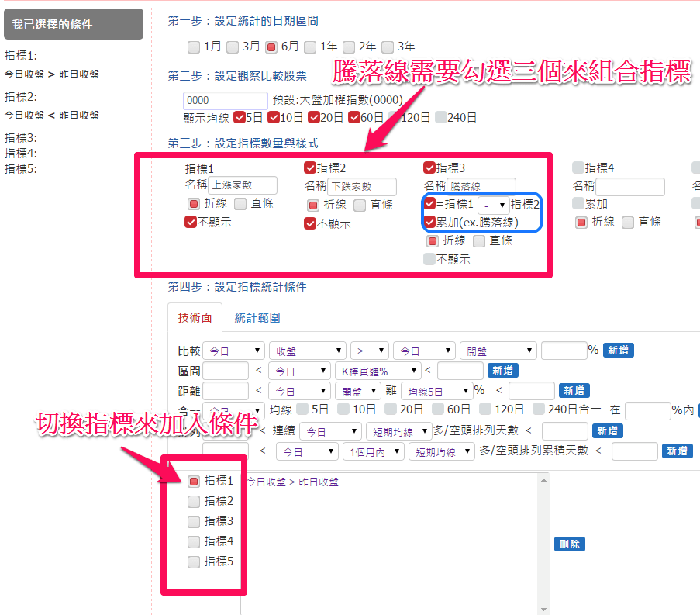
Task: Select the 3月 date range option
Action: point(232,47)
